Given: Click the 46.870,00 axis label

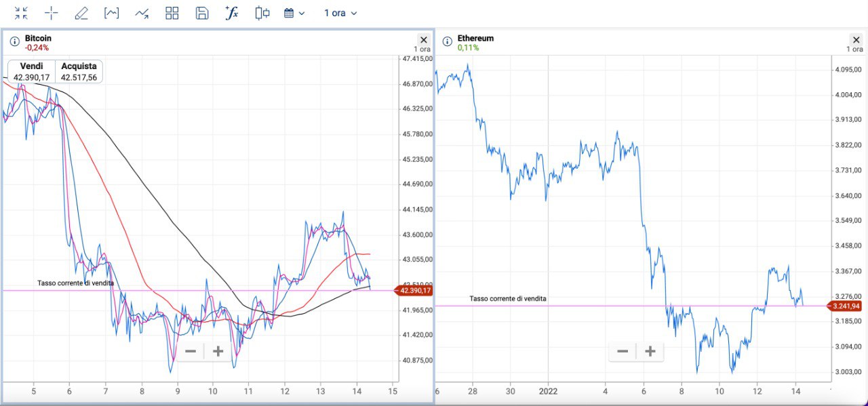Looking at the screenshot, I should pyautogui.click(x=417, y=84).
